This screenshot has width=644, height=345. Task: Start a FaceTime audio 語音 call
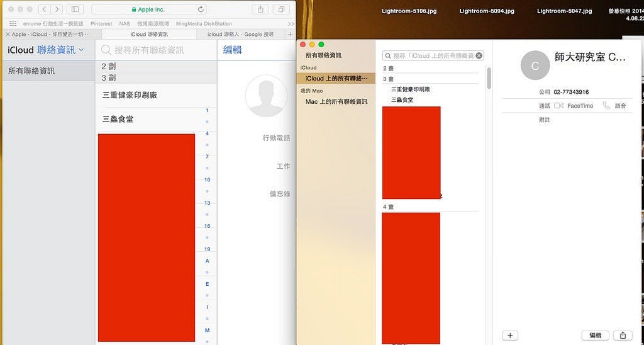[606, 106]
